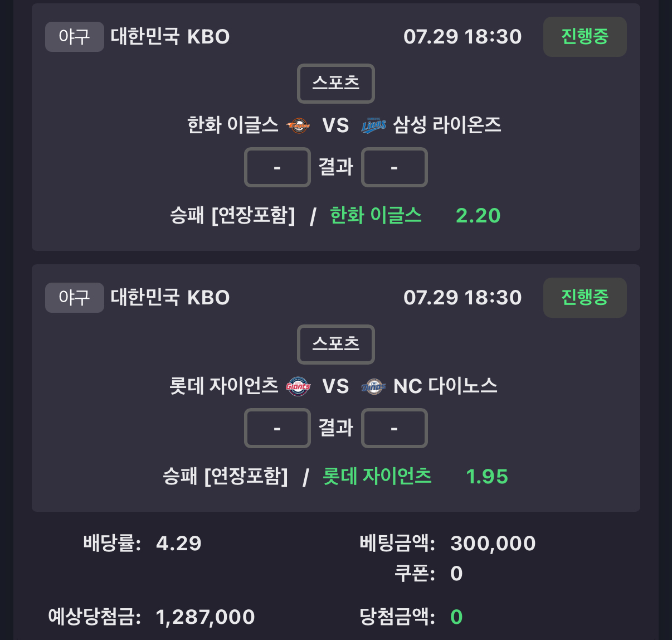Click NC Dinos result score box
672x640 pixels.
pyautogui.click(x=395, y=428)
